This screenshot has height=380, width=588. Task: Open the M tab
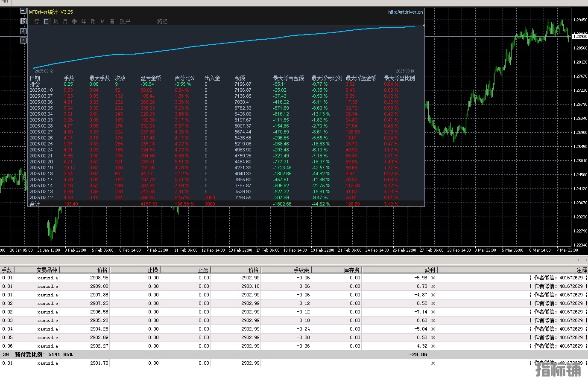coord(103,21)
